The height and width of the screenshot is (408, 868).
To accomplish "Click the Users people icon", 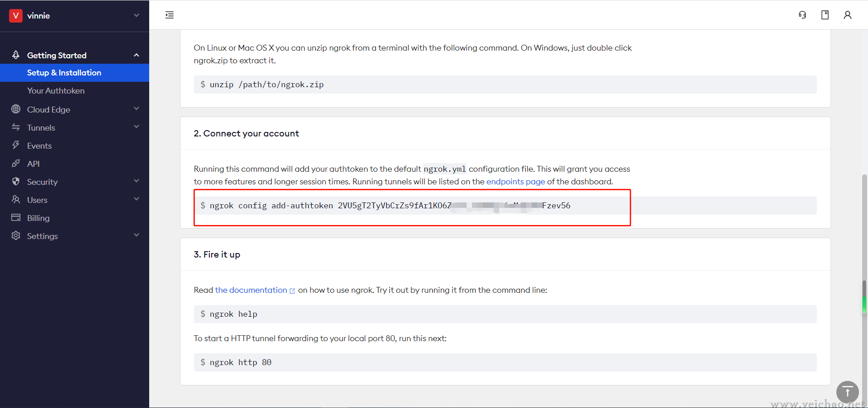I will (16, 199).
